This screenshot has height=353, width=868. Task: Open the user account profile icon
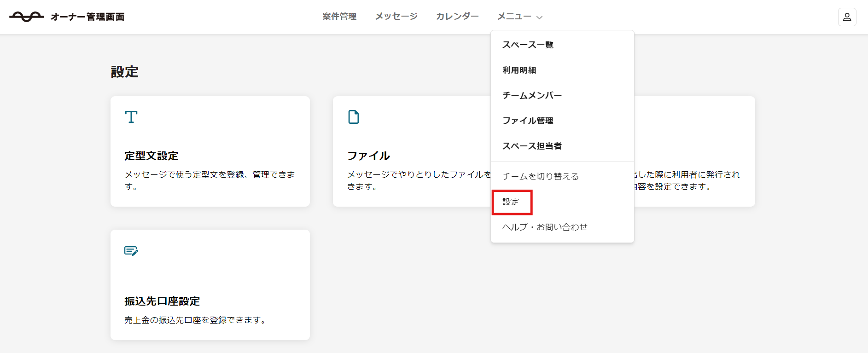coord(847,17)
